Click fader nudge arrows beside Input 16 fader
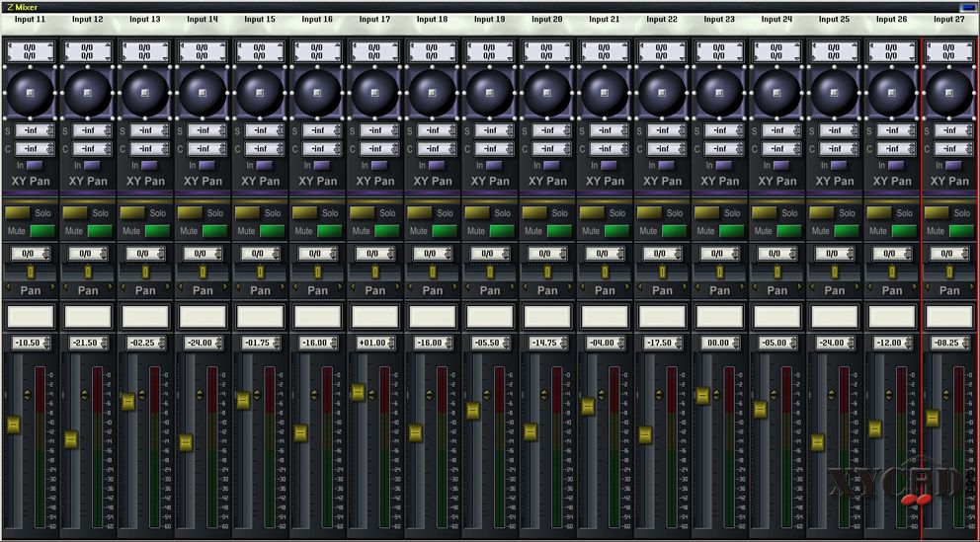 [x=314, y=395]
